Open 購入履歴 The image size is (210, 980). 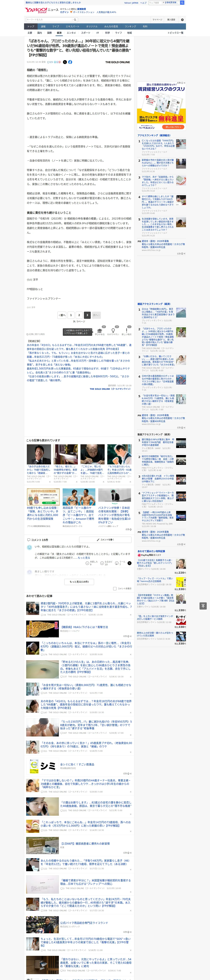coord(171,20)
